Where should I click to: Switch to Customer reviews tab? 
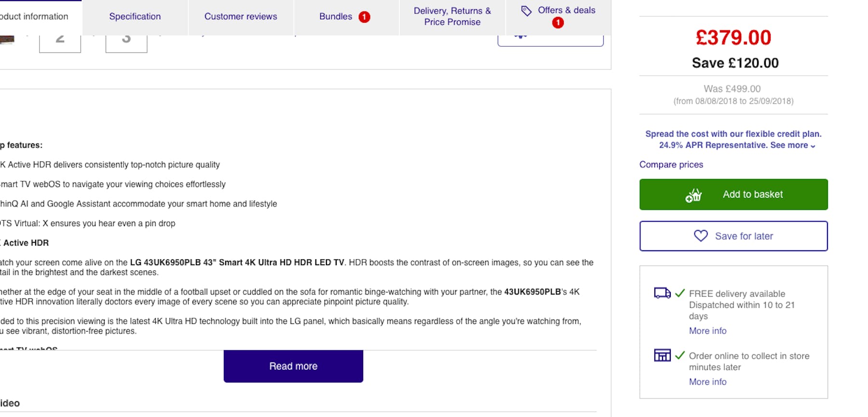click(241, 16)
